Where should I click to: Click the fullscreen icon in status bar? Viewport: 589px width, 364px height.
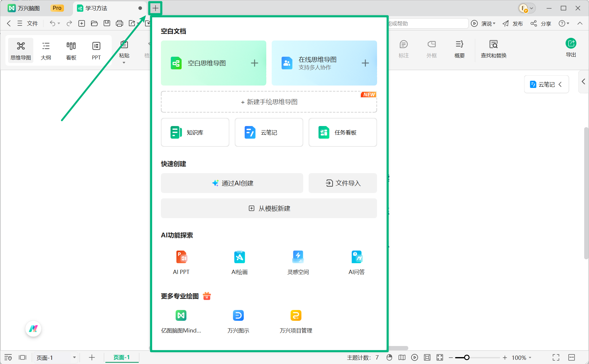[x=556, y=357]
